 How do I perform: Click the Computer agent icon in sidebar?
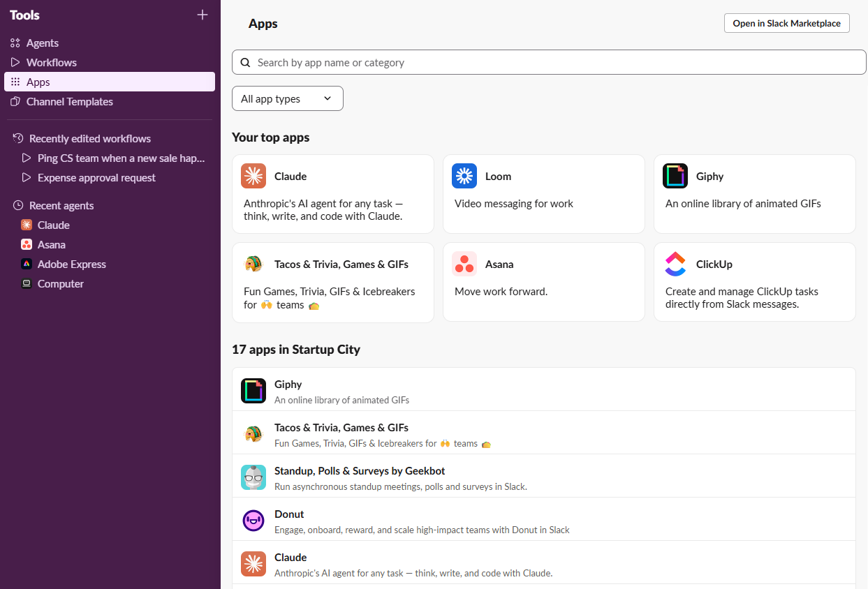[x=27, y=284]
